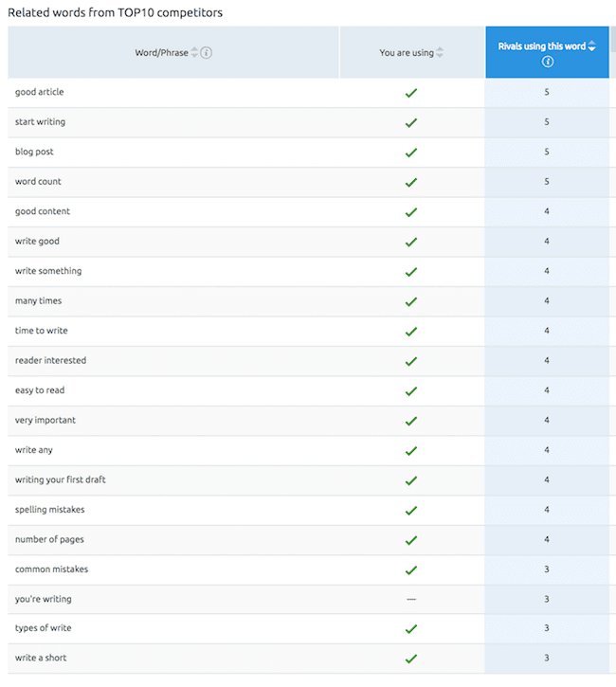Viewport: 616px width, 687px height.
Task: Select the phrase 'types of write'
Action: click(43, 628)
